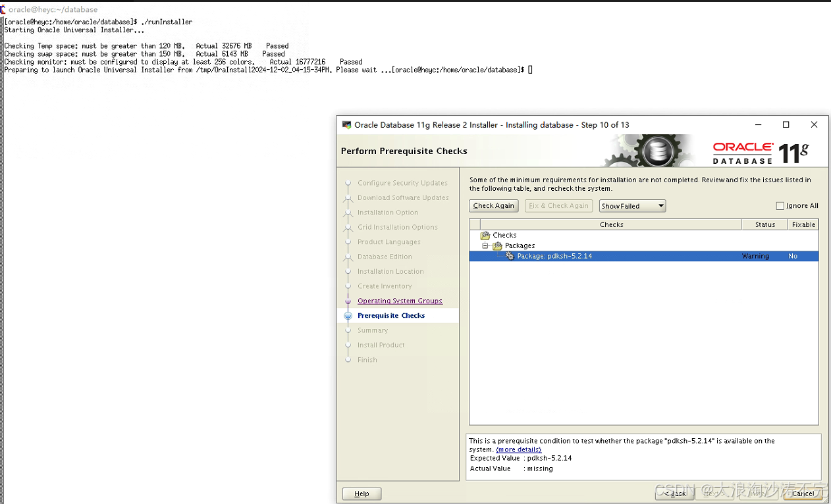This screenshot has height=504, width=831.
Task: Click the Check Again button
Action: [494, 206]
